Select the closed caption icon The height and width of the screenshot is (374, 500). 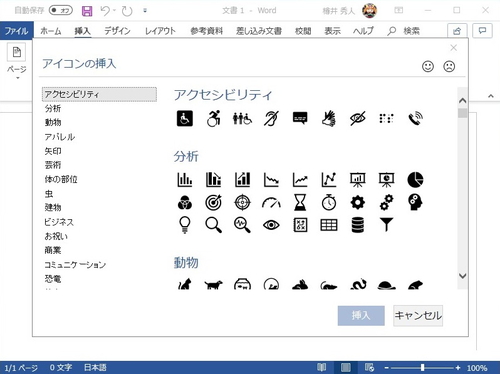point(300,118)
